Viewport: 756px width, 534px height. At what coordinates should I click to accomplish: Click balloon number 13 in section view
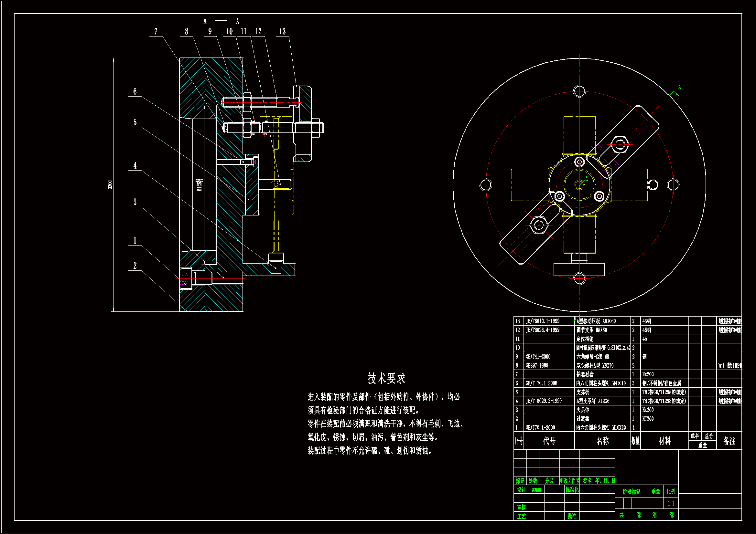(282, 32)
